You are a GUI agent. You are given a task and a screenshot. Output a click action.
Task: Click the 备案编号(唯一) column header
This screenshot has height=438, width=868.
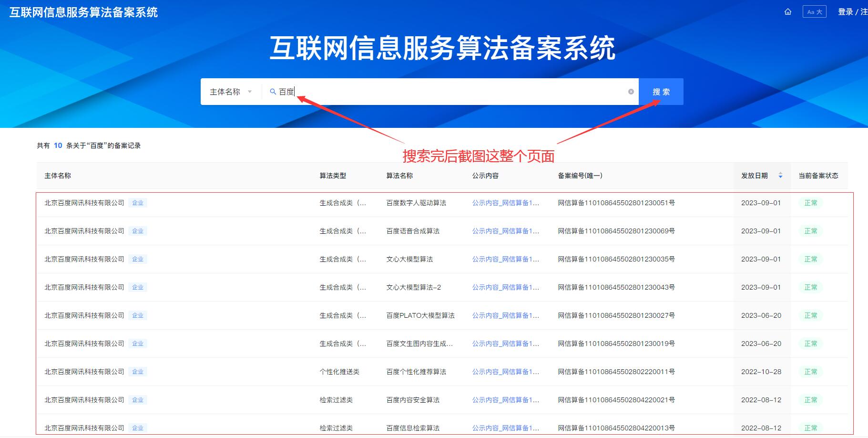click(580, 176)
